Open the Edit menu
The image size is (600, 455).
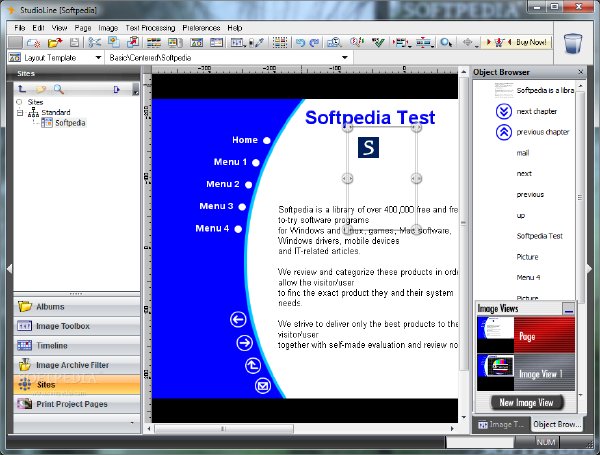[x=38, y=28]
